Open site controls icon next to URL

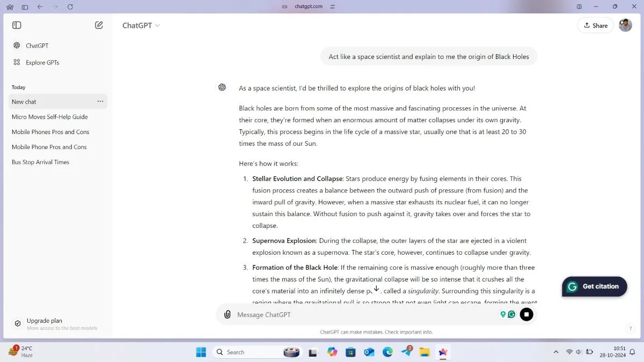(333, 6)
